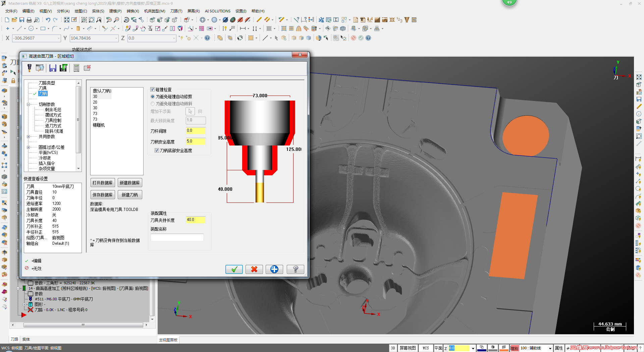Click the dark blue color swatch in status bar

482,348
